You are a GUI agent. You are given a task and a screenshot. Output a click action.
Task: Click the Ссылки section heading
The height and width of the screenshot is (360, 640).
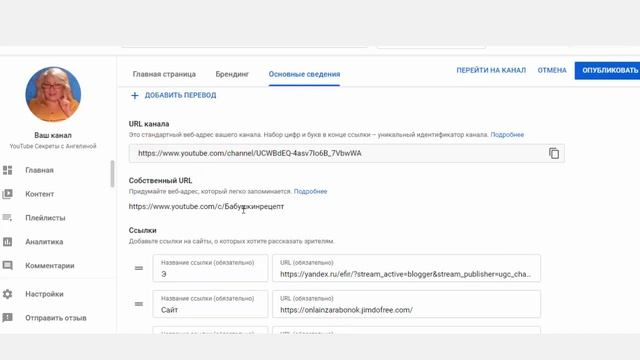(142, 230)
